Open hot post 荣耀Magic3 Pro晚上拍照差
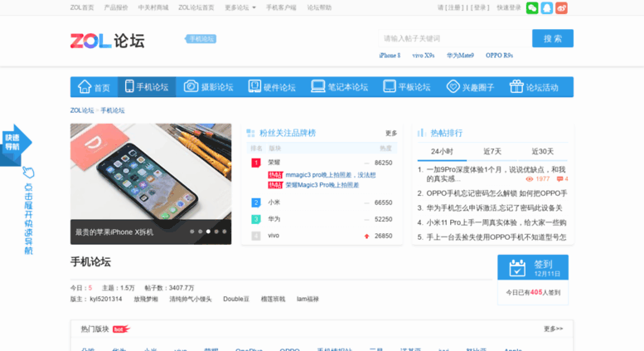This screenshot has height=351, width=644. pos(322,185)
